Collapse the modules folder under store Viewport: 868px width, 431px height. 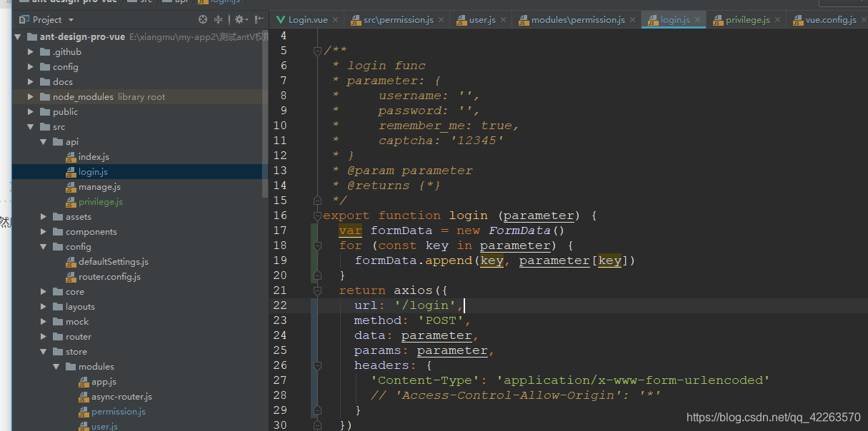coord(56,366)
